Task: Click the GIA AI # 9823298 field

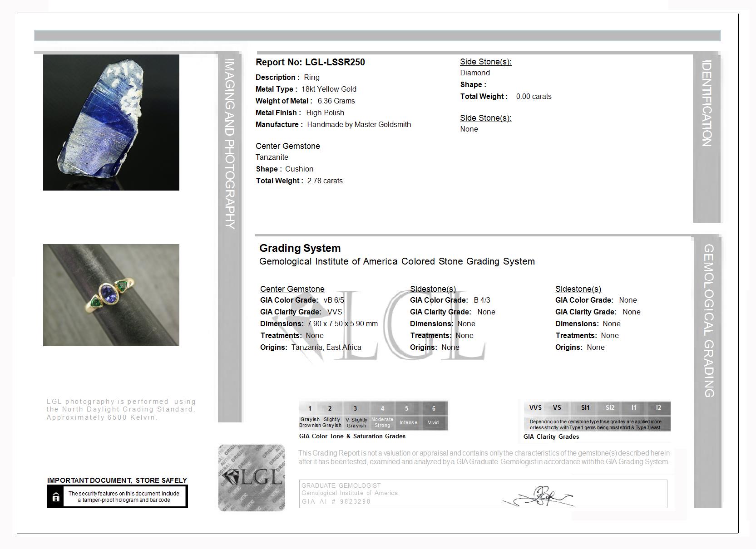Action: pos(336,501)
